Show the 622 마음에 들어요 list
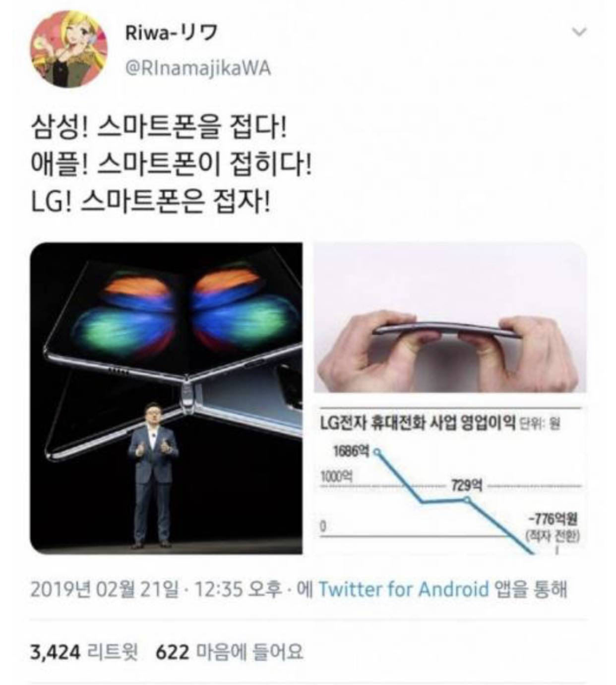The image size is (616, 685). click(229, 652)
